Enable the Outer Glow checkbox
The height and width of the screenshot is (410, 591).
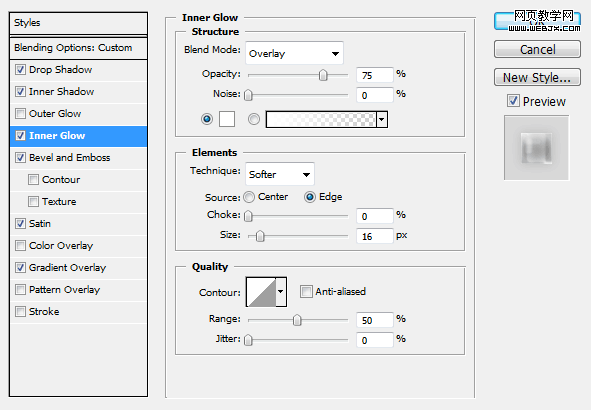(x=20, y=113)
